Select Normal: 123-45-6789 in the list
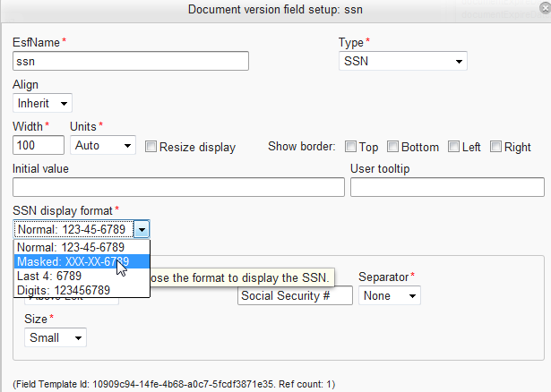Image resolution: width=551 pixels, height=392 pixels. [82, 247]
